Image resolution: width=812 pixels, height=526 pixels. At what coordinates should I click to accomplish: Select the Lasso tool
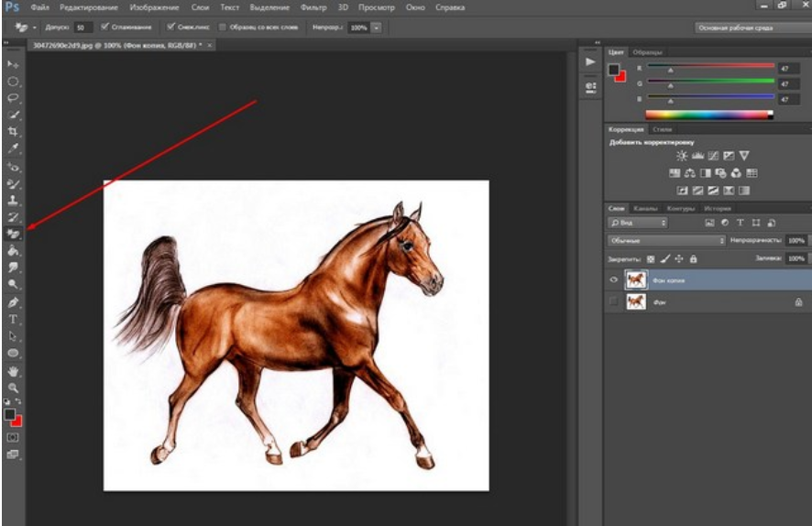(x=14, y=97)
